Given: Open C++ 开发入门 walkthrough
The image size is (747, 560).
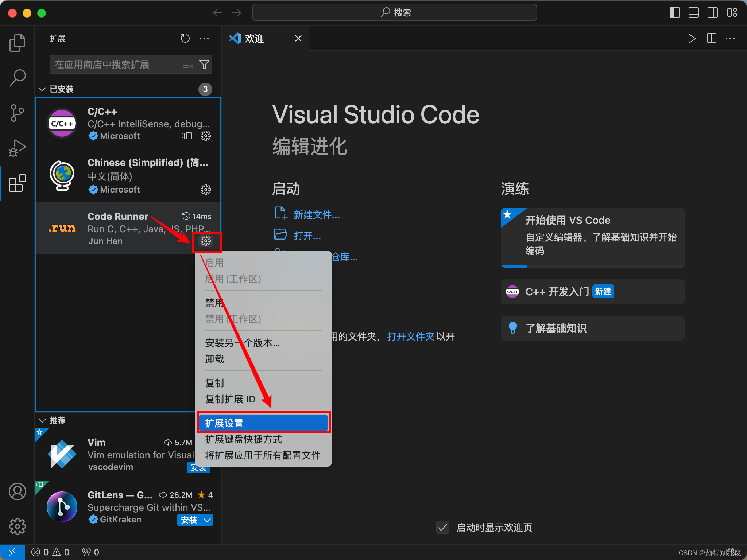Looking at the screenshot, I should [593, 292].
